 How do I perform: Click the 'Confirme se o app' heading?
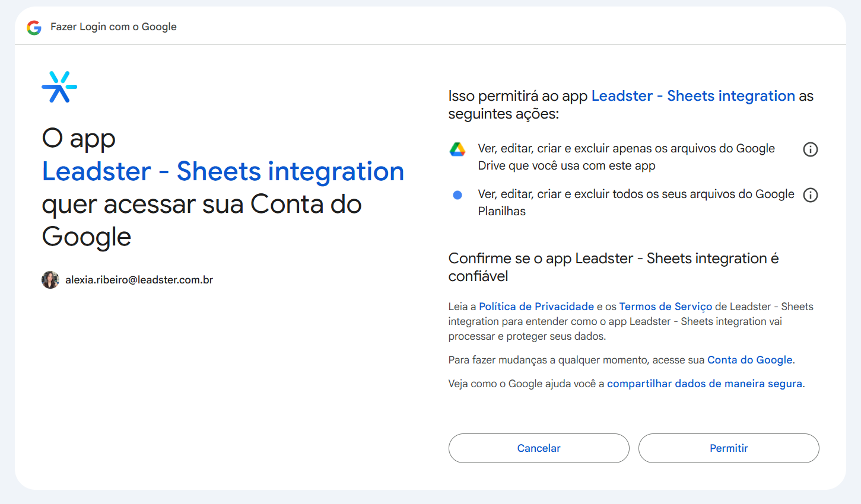pos(614,267)
